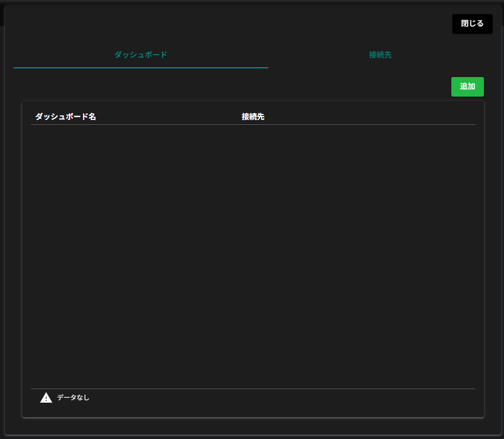Viewport: 504px width, 439px height.
Task: Dismiss the settings panel via 閉じる
Action: tap(472, 24)
